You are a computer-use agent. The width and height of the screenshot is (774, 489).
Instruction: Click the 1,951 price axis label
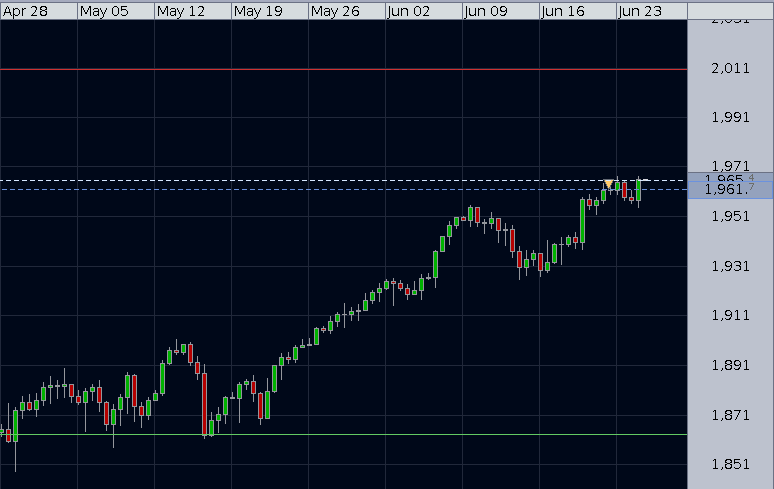730,216
